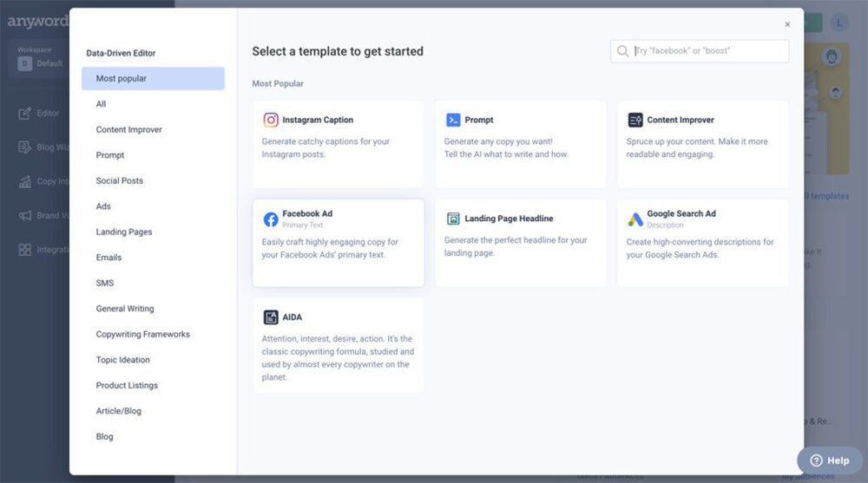Open the Facebook Ad template title

(307, 213)
